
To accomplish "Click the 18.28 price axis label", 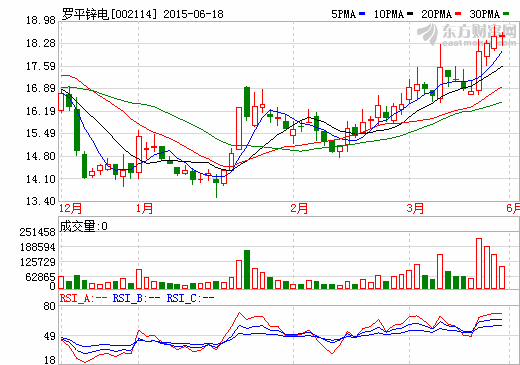I will (x=41, y=43).
